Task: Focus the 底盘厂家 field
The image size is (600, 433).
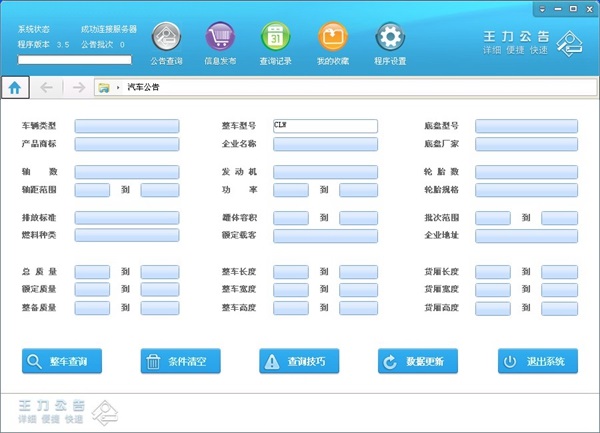Action: point(527,144)
